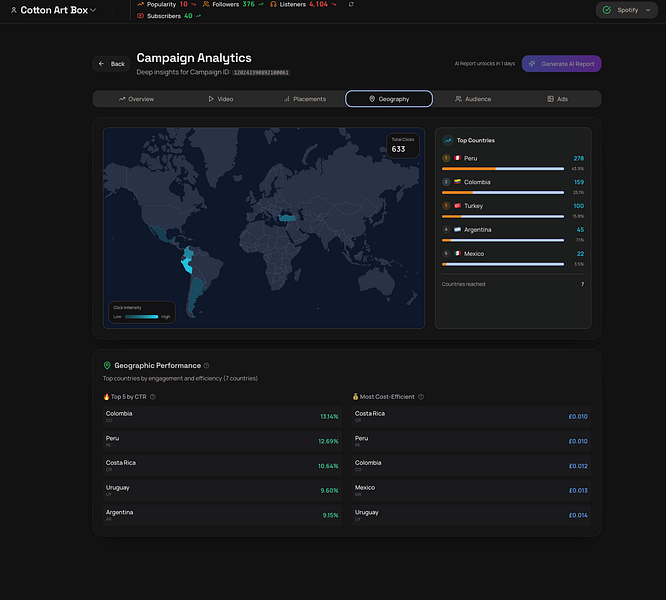Click the Subscribers YouTube icon
Viewport: 666px width, 600px height.
tap(140, 16)
